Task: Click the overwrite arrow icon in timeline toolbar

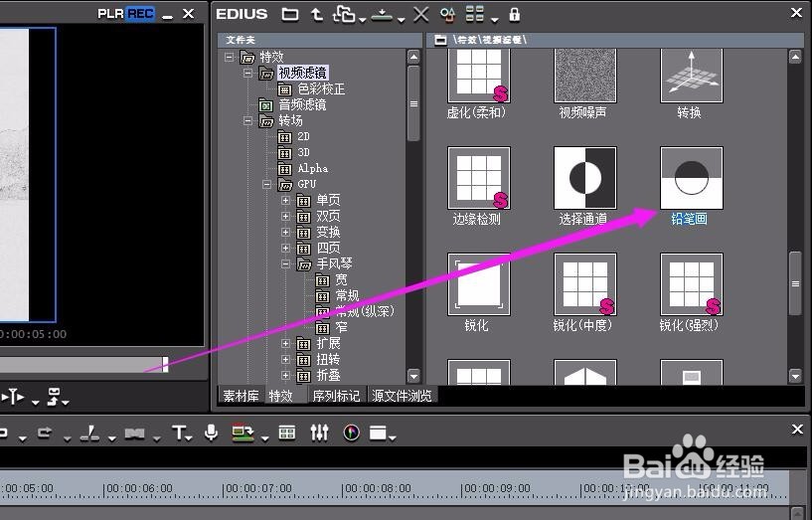Action: click(x=45, y=432)
